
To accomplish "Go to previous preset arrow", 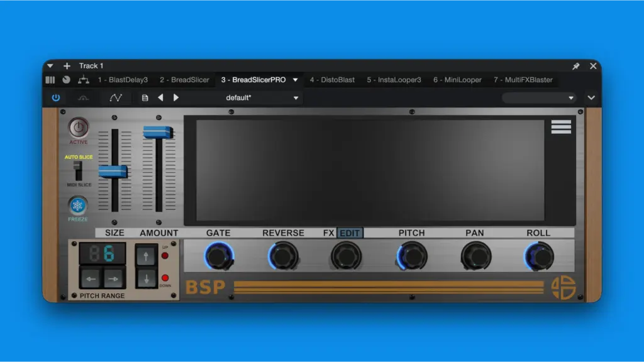I will pyautogui.click(x=160, y=97).
